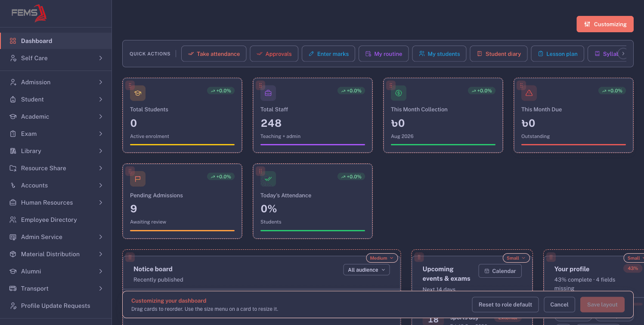Click the drag handle on Notice board card
The height and width of the screenshot is (325, 644).
click(x=130, y=257)
